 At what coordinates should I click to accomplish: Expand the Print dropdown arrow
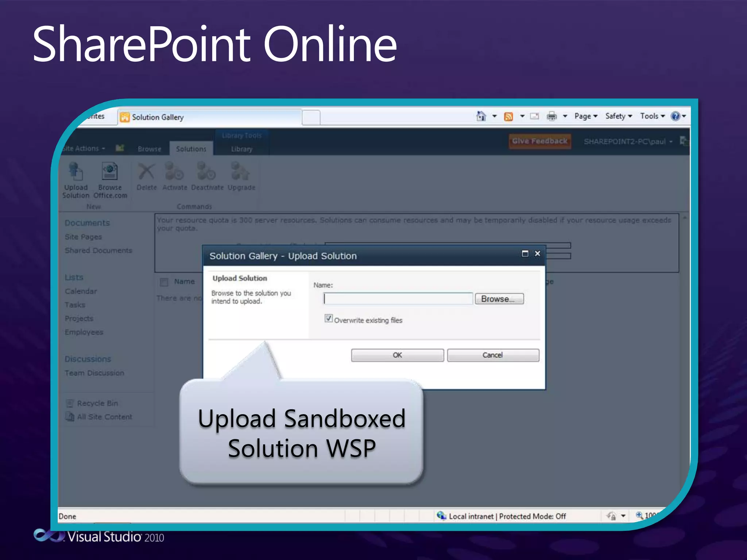(565, 116)
